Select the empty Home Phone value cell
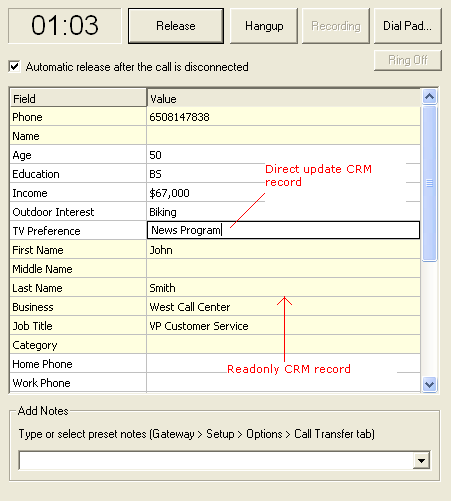451x501 pixels. coord(283,364)
